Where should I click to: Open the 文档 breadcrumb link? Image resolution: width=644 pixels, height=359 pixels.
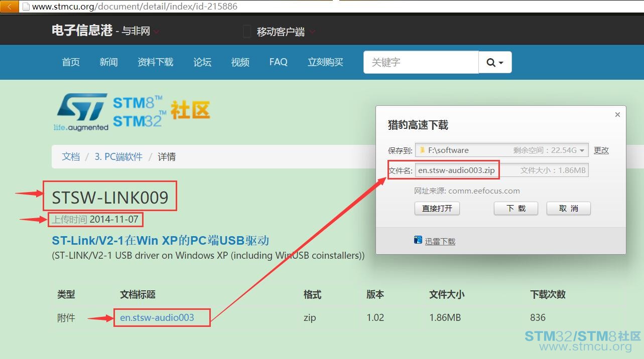coord(71,156)
